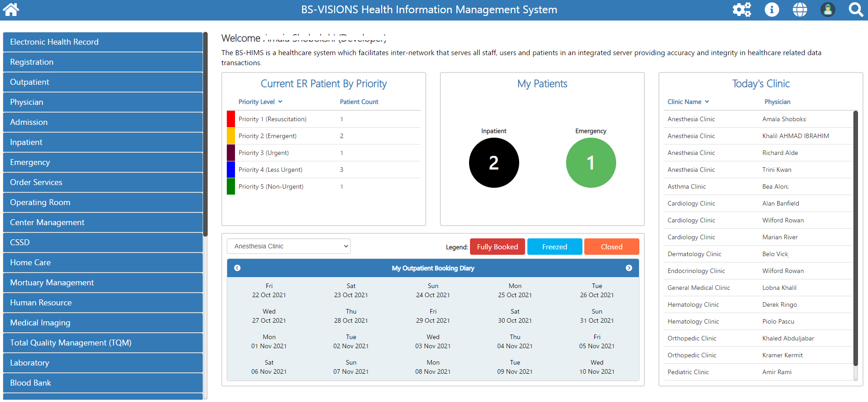Select Fri 22 Oct 2021 in diary
Viewport: 868px width, 402px height.
point(269,290)
